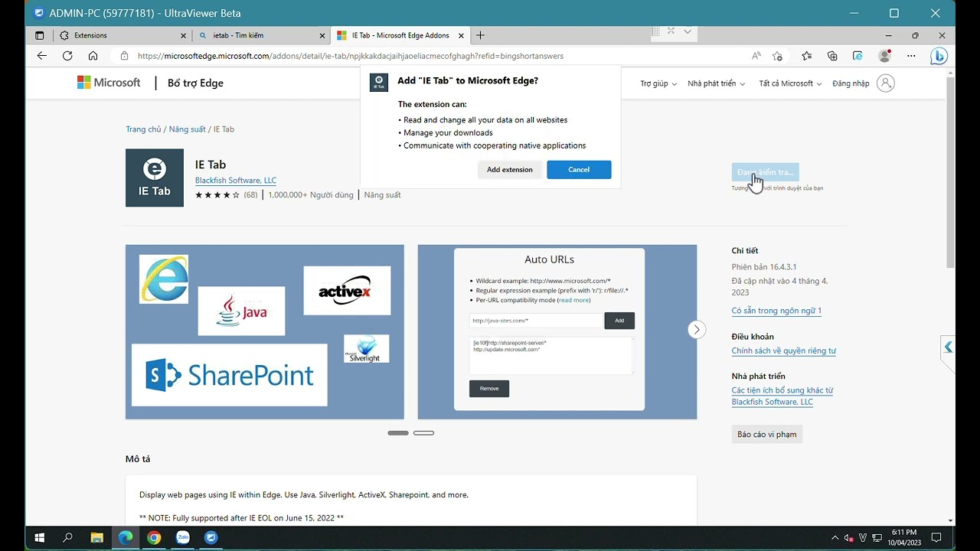Click the Microsoft logo
The width and height of the screenshot is (980, 551).
pos(109,83)
